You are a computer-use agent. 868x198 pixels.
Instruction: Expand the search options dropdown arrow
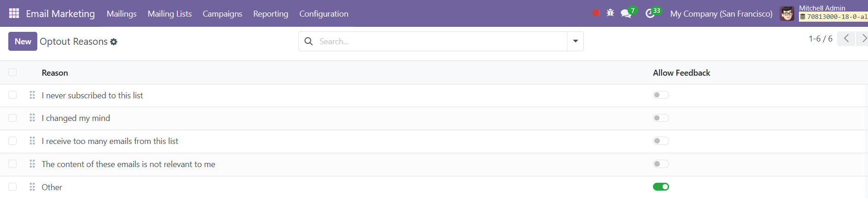point(575,42)
